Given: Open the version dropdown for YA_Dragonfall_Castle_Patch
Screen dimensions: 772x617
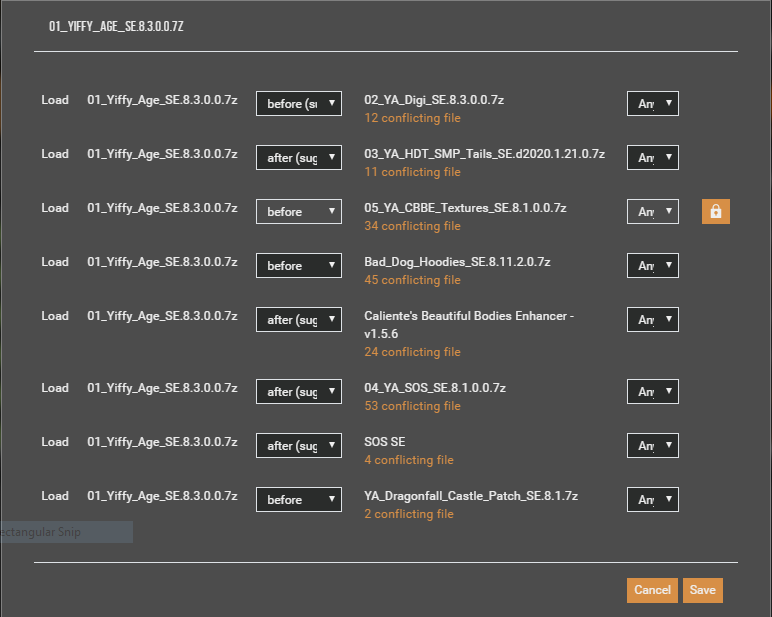Looking at the screenshot, I should click(653, 499).
